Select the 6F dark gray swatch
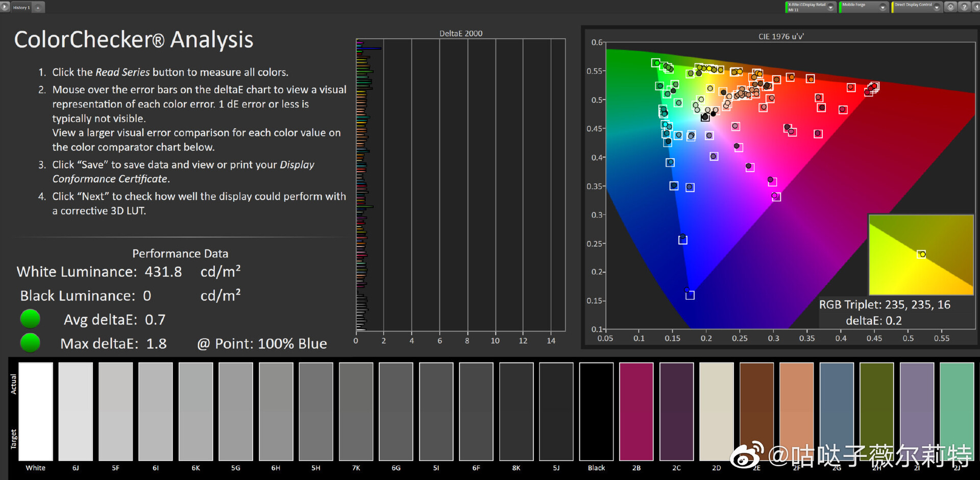 coord(476,412)
